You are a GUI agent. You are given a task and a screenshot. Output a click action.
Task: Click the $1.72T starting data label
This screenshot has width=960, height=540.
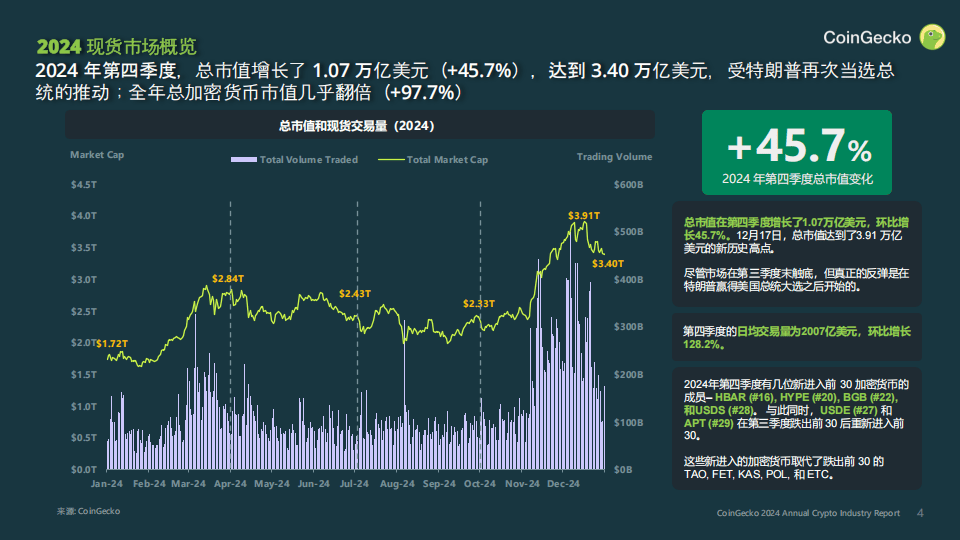point(112,343)
